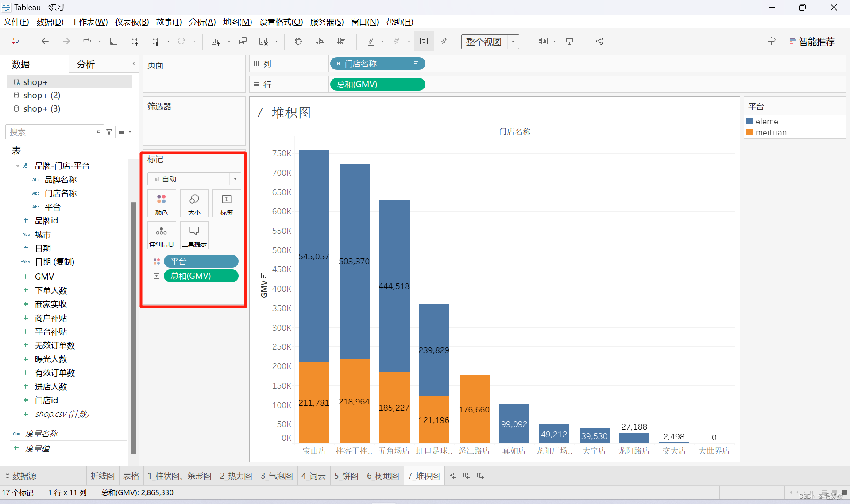Select the 城市 dimension field
The image size is (850, 504).
pos(43,235)
